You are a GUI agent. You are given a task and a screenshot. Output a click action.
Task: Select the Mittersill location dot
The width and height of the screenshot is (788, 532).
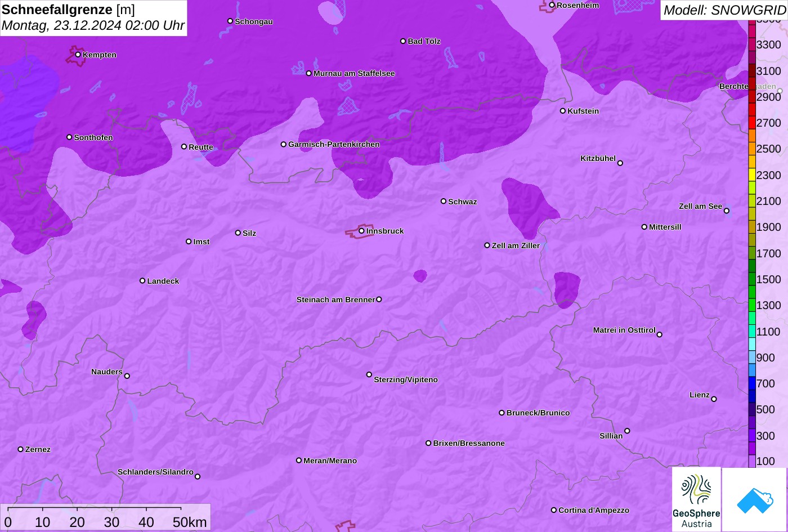tap(644, 227)
